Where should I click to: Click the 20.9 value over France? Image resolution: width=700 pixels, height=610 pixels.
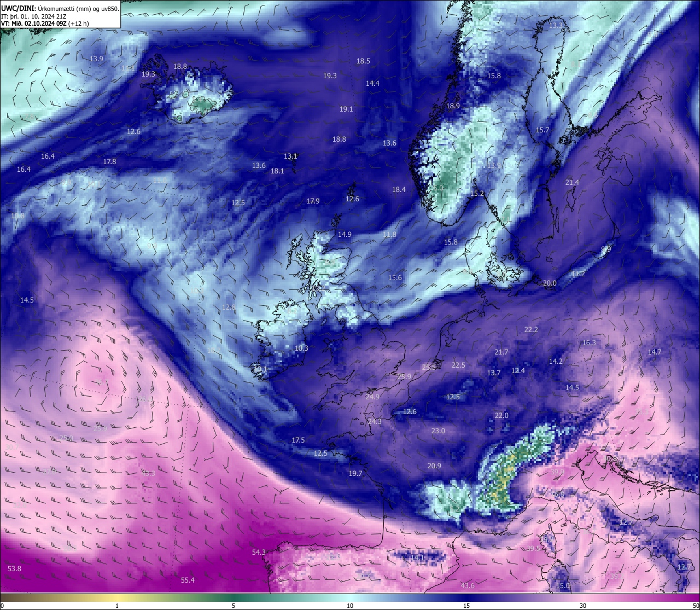[x=434, y=466]
